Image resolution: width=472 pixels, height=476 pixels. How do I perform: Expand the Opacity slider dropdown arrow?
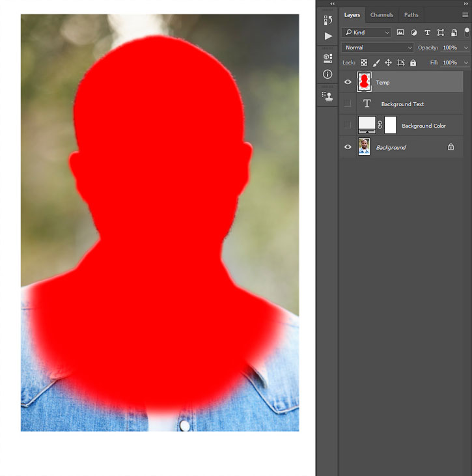[x=466, y=48]
